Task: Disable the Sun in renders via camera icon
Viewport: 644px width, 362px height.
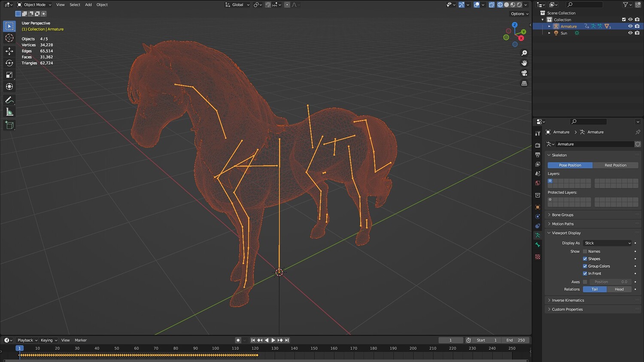Action: (x=637, y=33)
